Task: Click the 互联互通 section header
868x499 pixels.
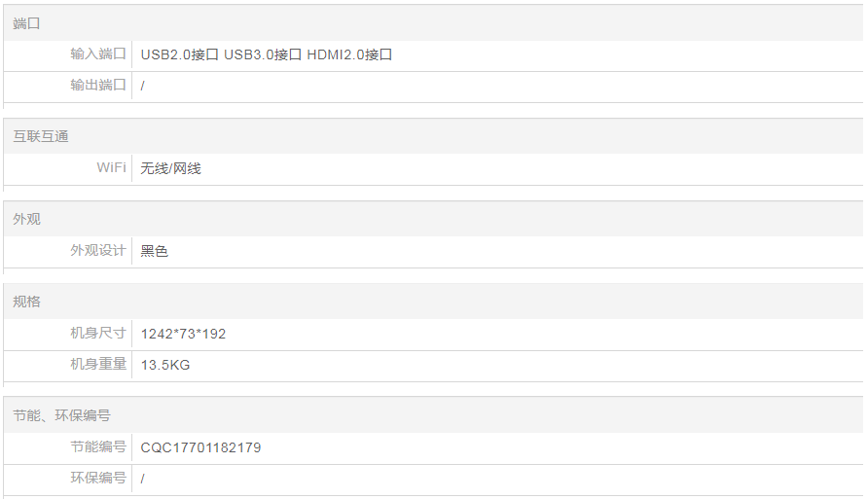Action: (41, 136)
